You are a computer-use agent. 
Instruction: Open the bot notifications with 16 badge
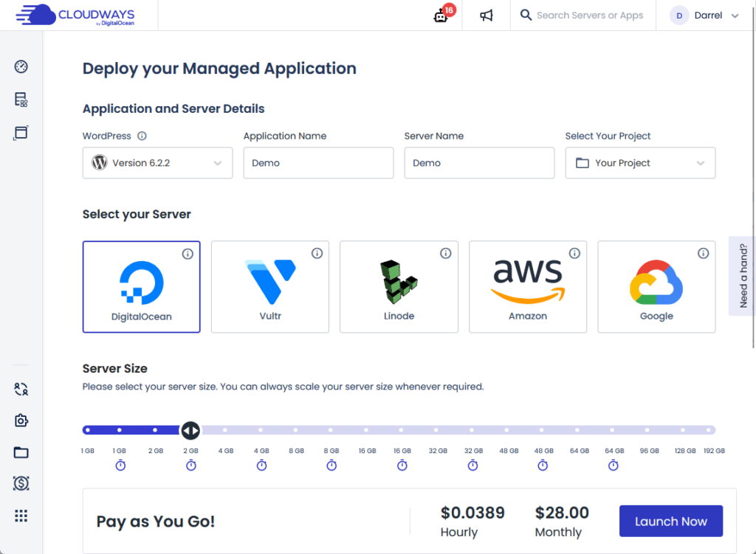coord(443,15)
